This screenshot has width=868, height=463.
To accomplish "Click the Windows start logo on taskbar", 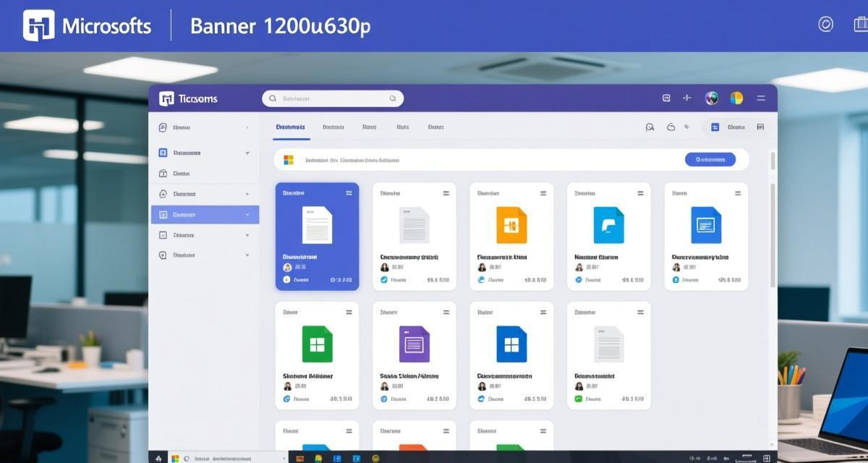I will [x=175, y=458].
